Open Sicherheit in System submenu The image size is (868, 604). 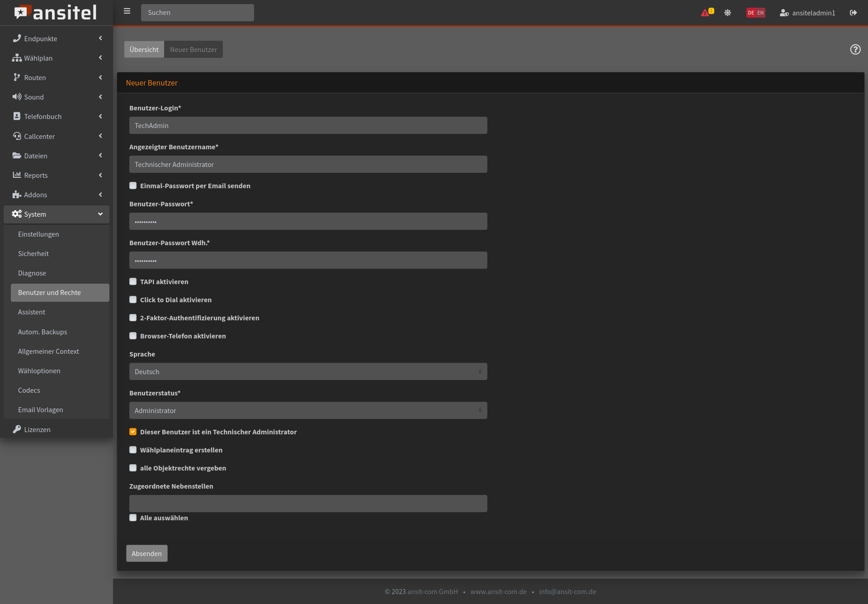[x=33, y=253]
